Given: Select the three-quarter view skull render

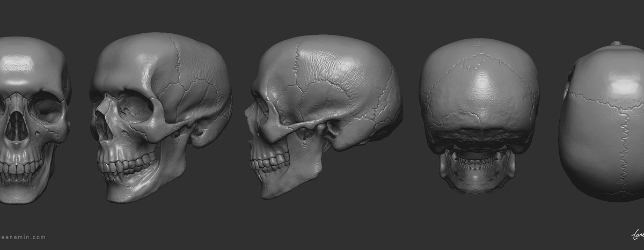Looking at the screenshot, I should coord(161,117).
